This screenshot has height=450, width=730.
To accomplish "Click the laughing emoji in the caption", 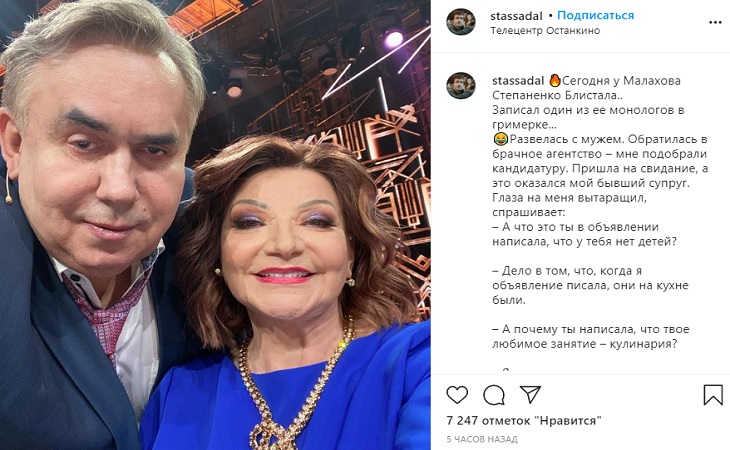I will tap(500, 139).
